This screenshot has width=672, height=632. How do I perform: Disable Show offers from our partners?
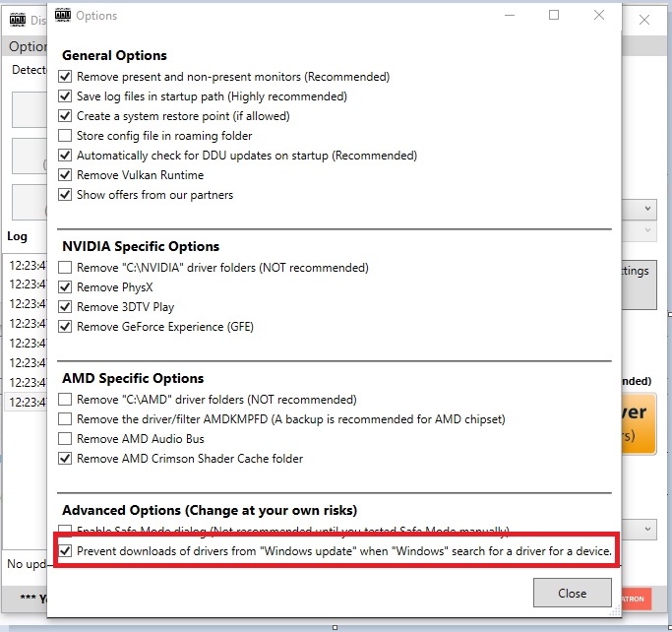point(65,195)
